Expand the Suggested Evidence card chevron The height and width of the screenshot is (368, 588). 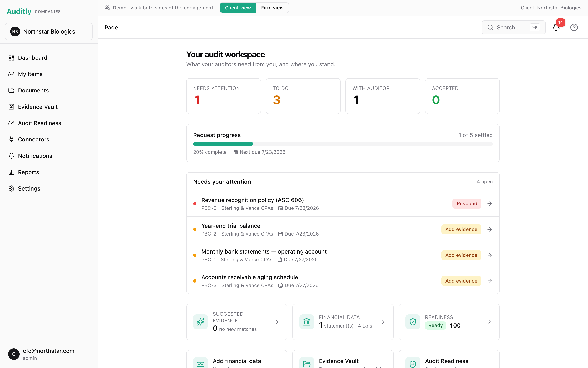pyautogui.click(x=277, y=322)
